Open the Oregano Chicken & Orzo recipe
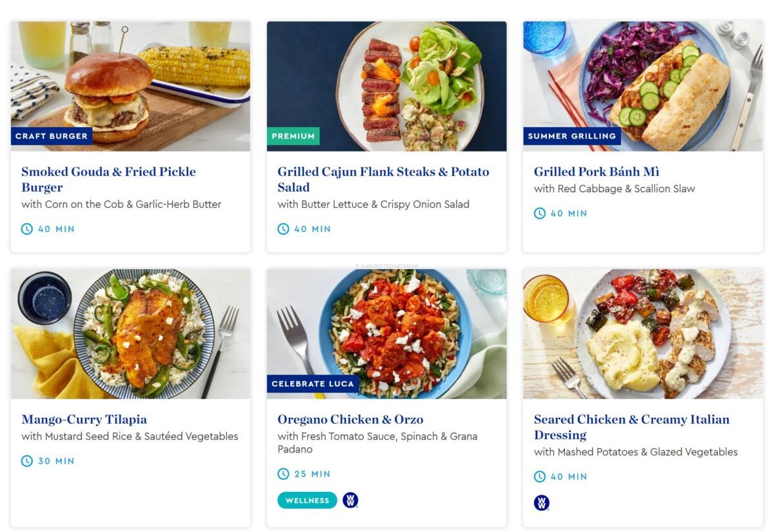 point(350,419)
